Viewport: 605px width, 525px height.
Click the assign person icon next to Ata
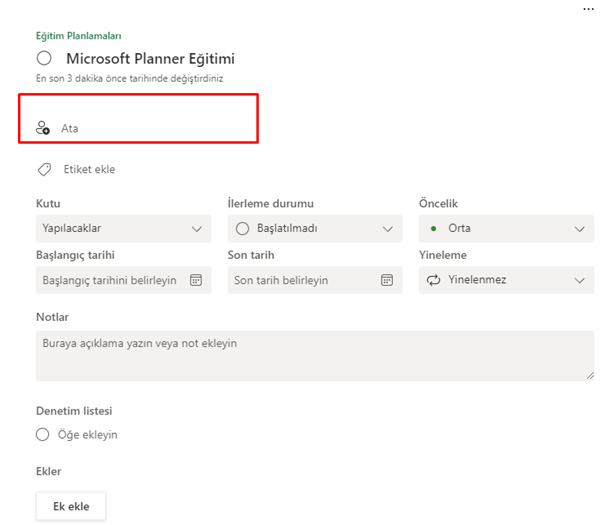[x=42, y=128]
